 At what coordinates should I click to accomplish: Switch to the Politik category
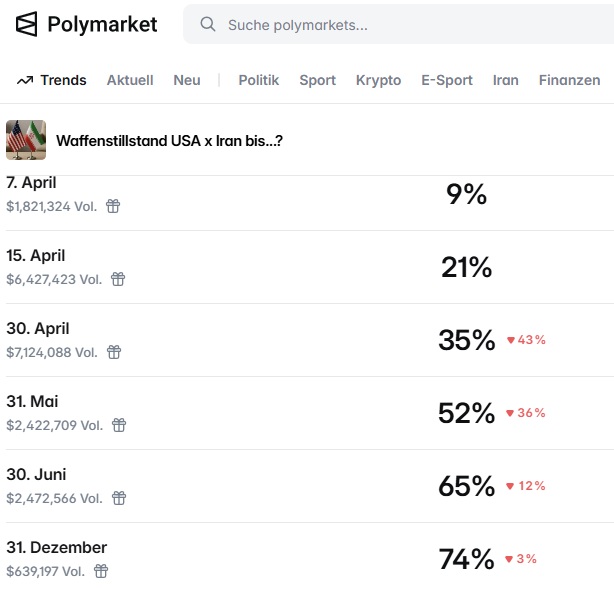click(258, 80)
